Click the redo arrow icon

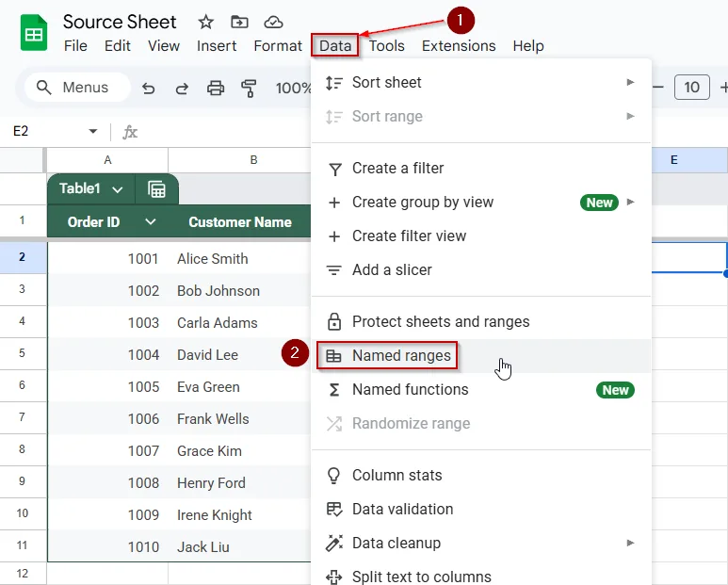tap(182, 88)
